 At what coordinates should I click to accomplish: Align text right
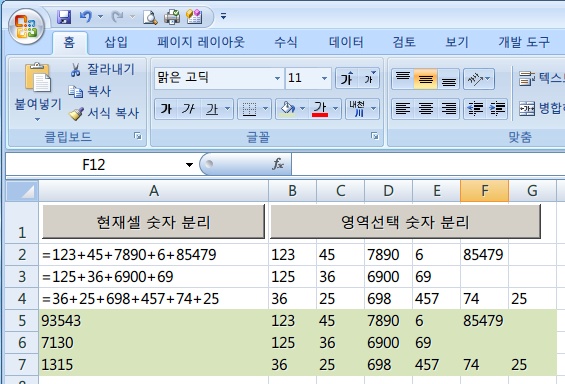click(449, 109)
